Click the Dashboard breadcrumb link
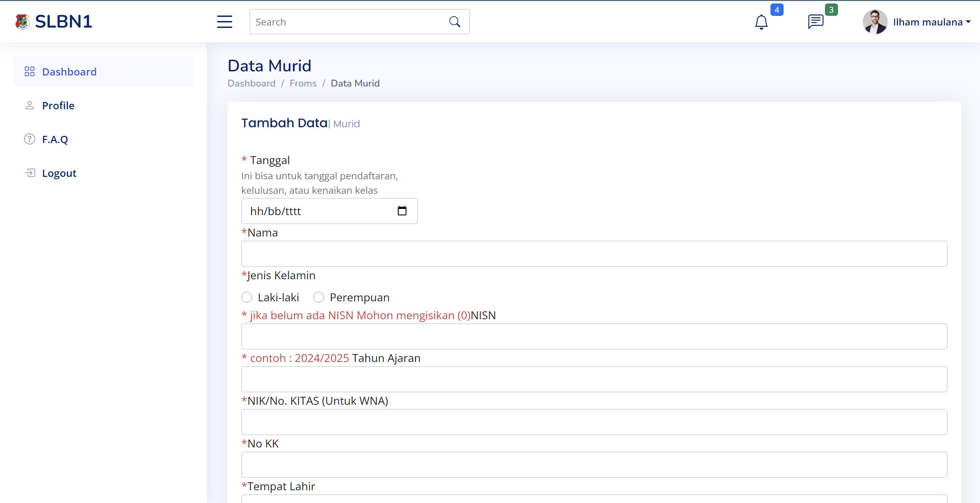 click(x=252, y=83)
